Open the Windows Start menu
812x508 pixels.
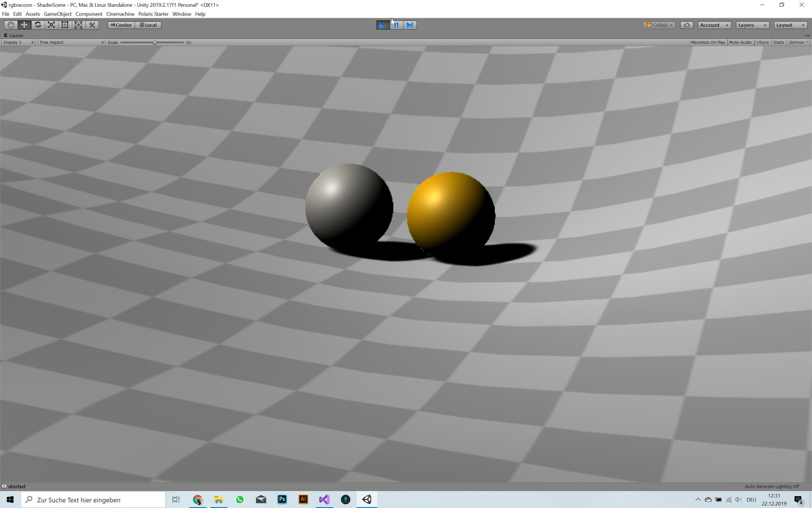point(10,500)
